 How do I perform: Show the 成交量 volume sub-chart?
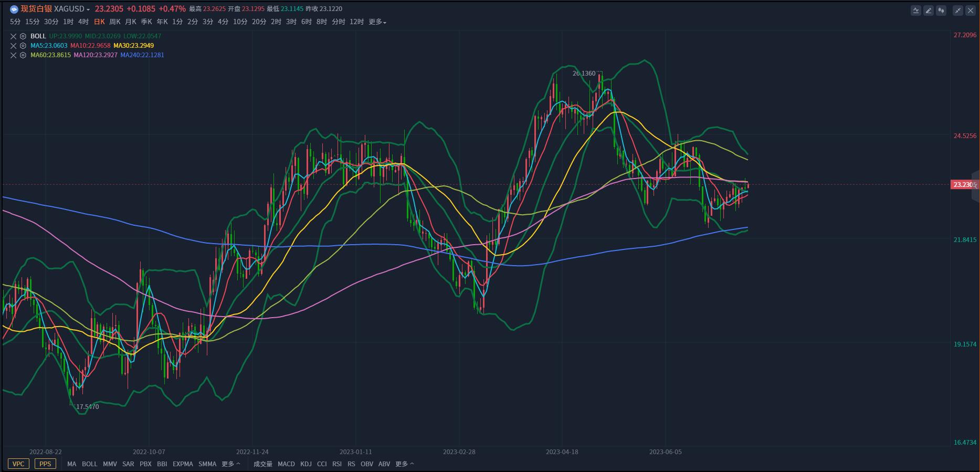263,464
